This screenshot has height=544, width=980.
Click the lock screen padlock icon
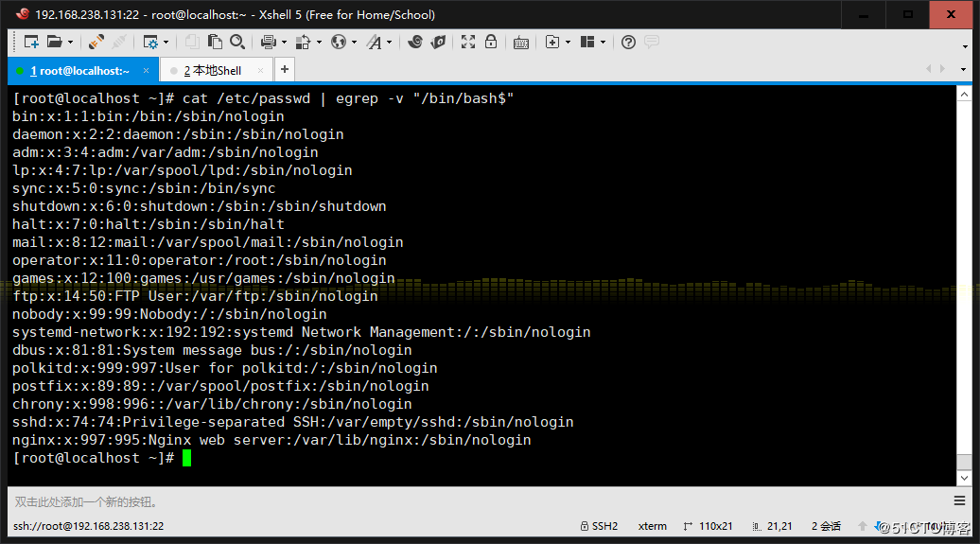491,42
